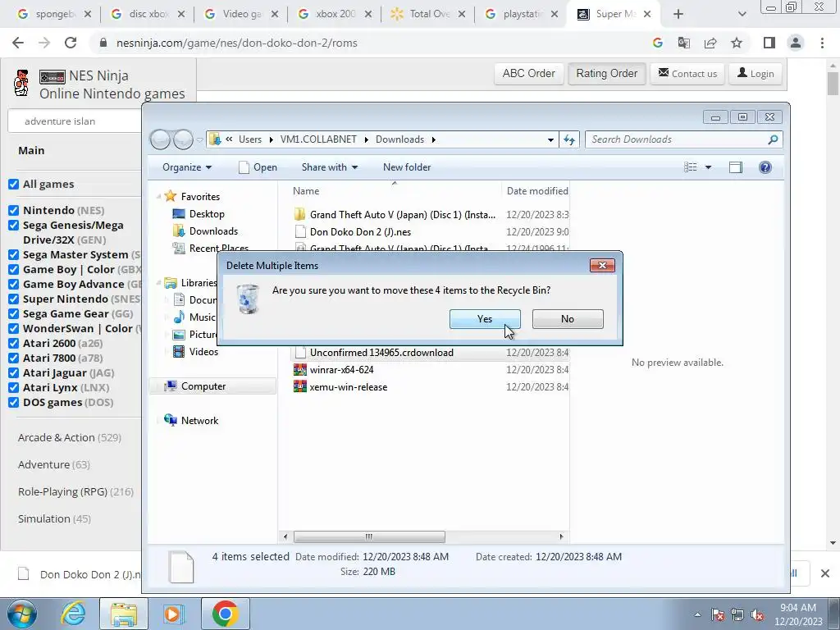Viewport: 840px width, 630px height.
Task: Open Google icon in address bar
Action: (x=658, y=43)
